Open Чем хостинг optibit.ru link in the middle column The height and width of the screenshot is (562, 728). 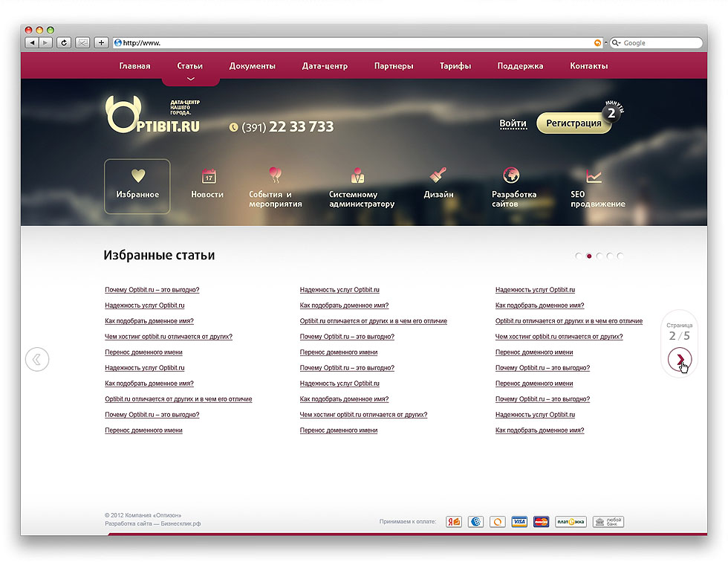[363, 415]
